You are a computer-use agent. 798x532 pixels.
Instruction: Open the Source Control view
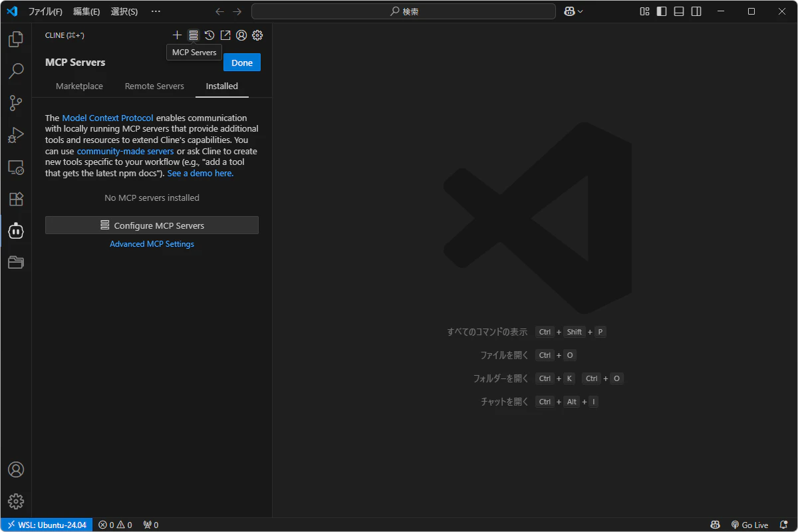tap(16, 102)
